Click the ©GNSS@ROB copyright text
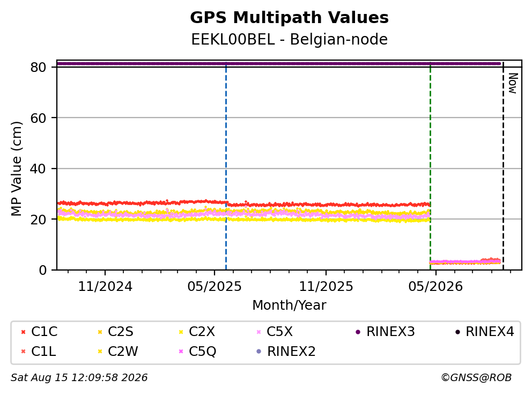The height and width of the screenshot is (394, 532). tap(476, 378)
